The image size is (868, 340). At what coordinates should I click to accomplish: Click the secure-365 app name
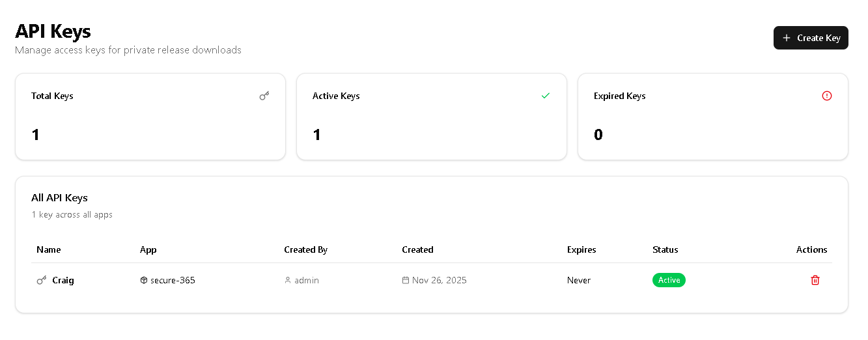173,280
